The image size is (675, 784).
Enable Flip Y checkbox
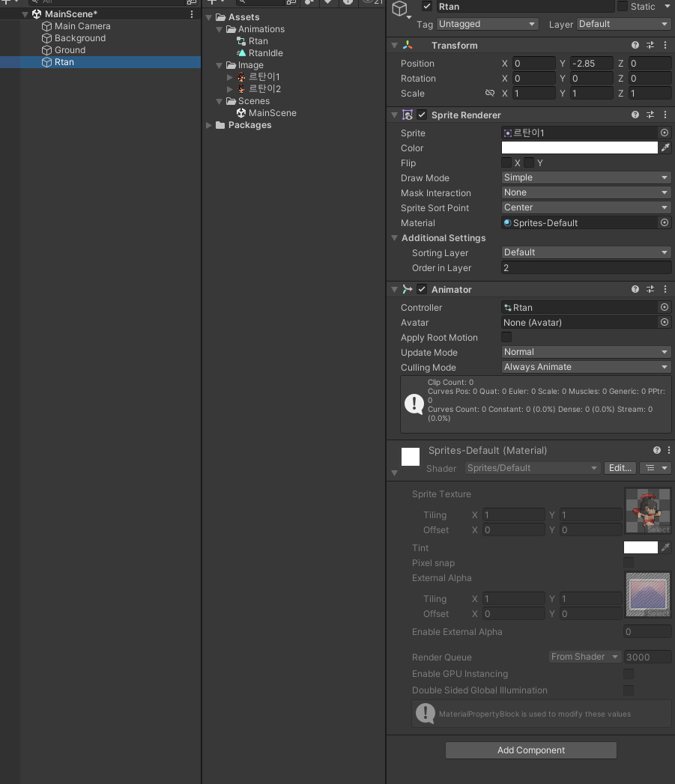coord(529,162)
